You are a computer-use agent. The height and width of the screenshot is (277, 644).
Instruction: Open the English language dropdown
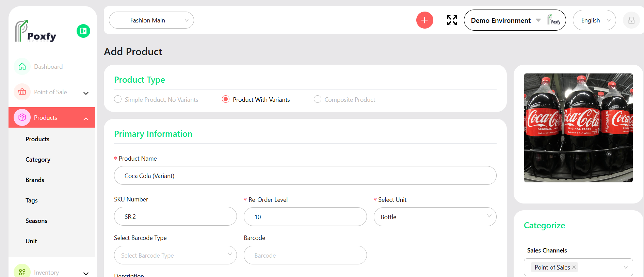(x=594, y=20)
